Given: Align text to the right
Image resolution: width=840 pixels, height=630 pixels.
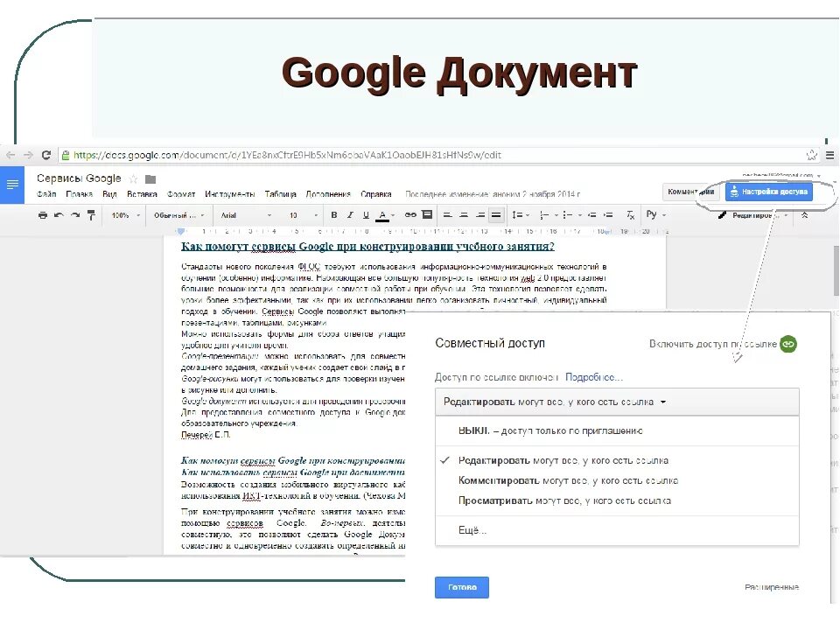Looking at the screenshot, I should (x=480, y=215).
